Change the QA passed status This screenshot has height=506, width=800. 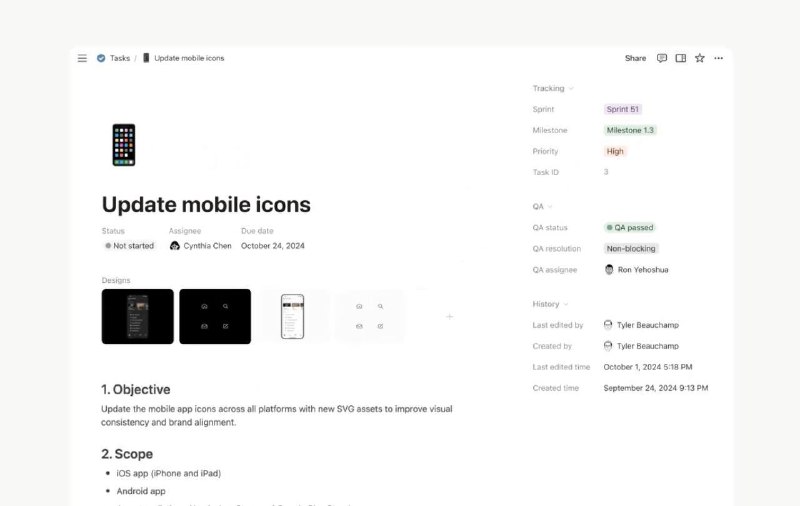click(x=630, y=227)
